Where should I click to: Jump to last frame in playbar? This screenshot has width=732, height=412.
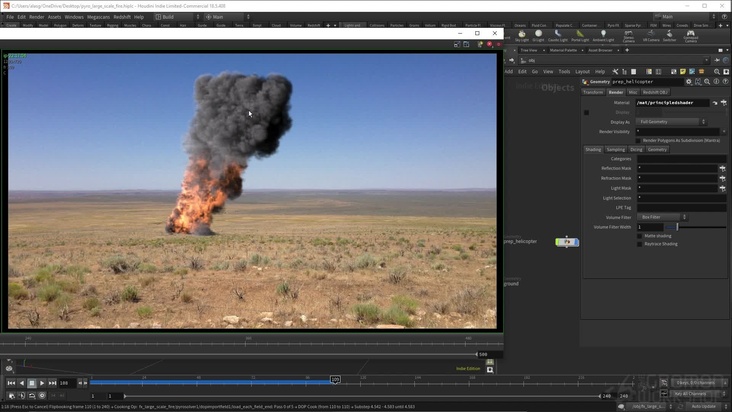tap(52, 383)
